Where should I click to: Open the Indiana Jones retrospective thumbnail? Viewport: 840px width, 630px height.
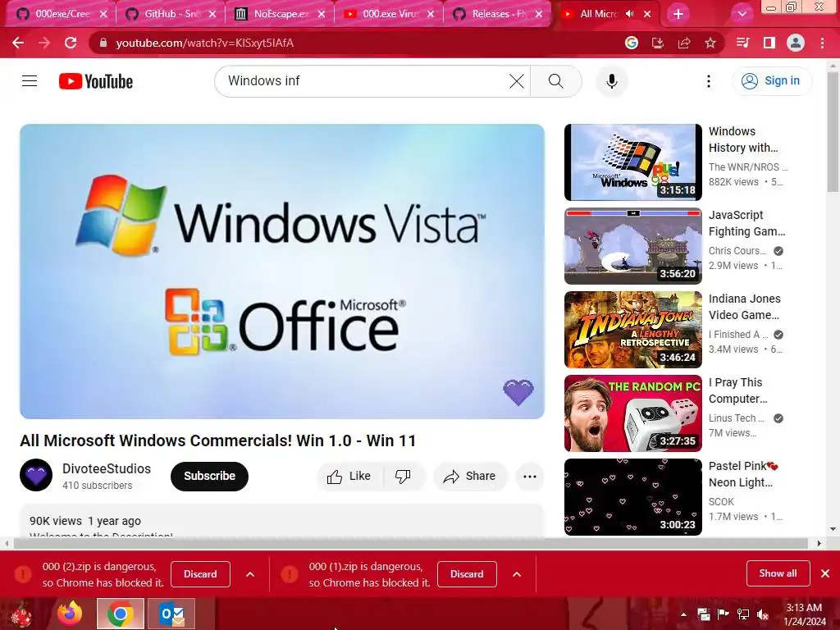tap(632, 330)
